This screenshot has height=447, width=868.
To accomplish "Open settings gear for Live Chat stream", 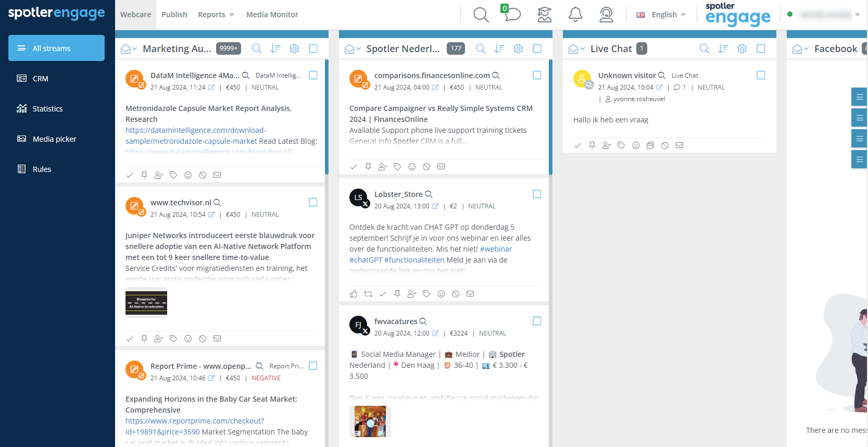I will (742, 48).
